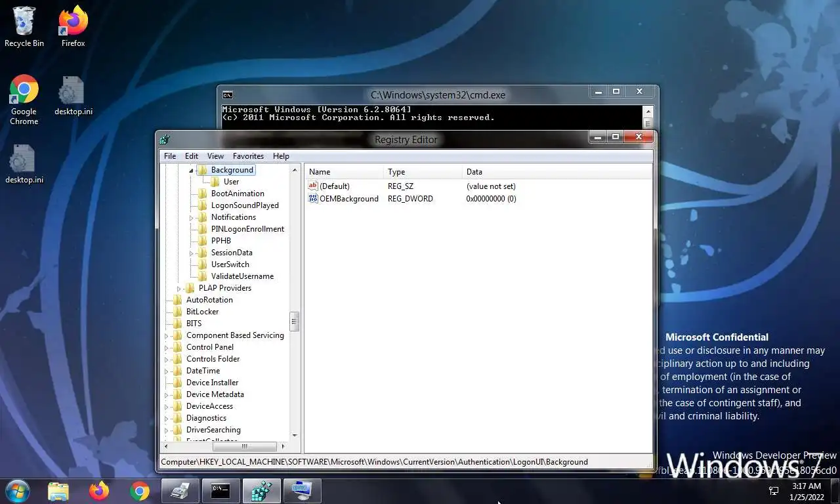This screenshot has height=504, width=840.
Task: Click the User subkey folder icon
Action: click(x=215, y=182)
